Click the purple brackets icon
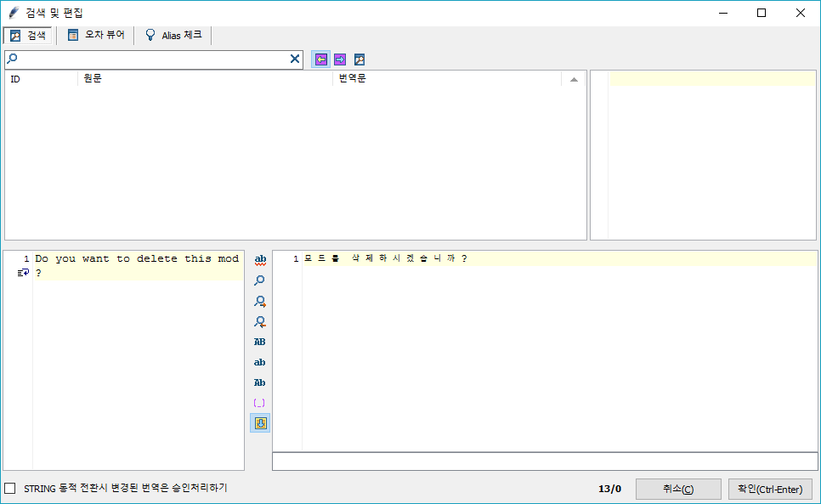The image size is (821, 504). pyautogui.click(x=260, y=402)
